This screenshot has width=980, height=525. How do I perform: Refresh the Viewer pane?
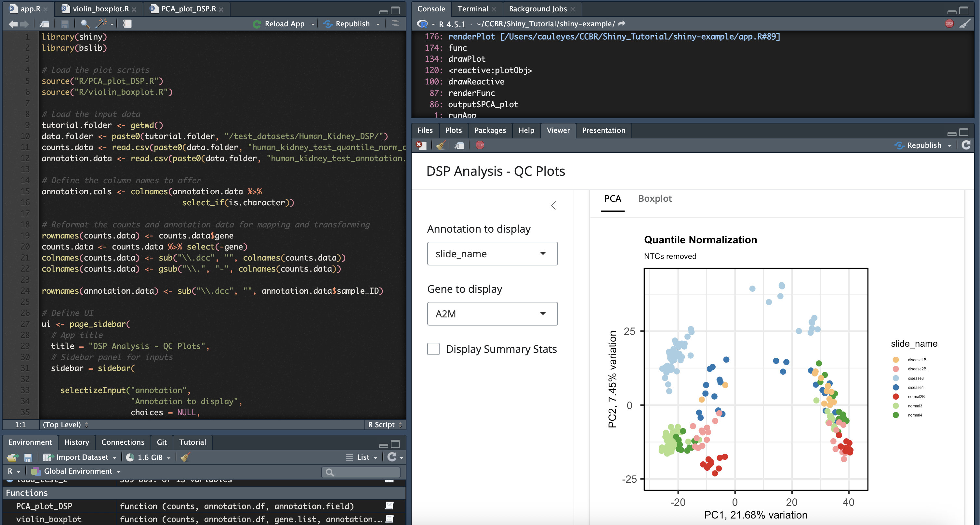pos(966,145)
